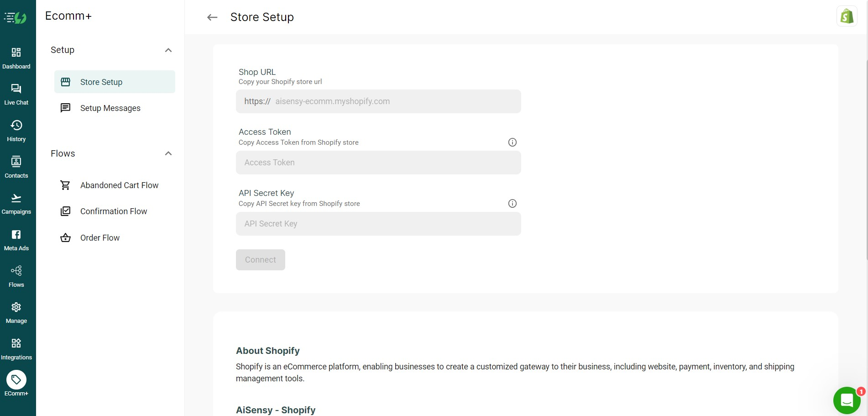Click the Connect button
The height and width of the screenshot is (416, 868).
pyautogui.click(x=261, y=260)
